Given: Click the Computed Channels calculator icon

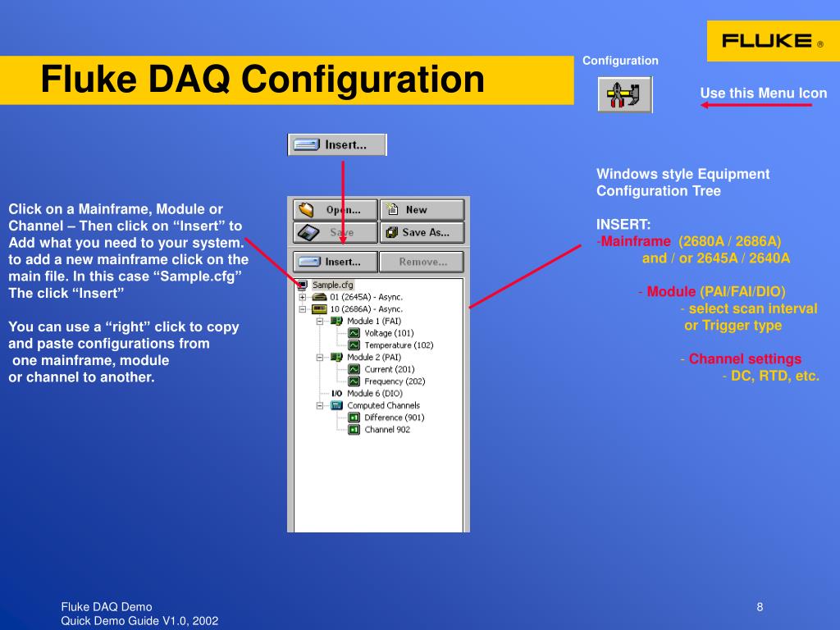Looking at the screenshot, I should 336,405.
